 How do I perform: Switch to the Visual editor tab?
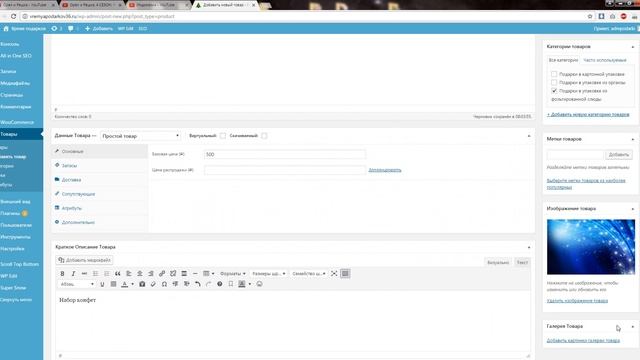tap(498, 262)
